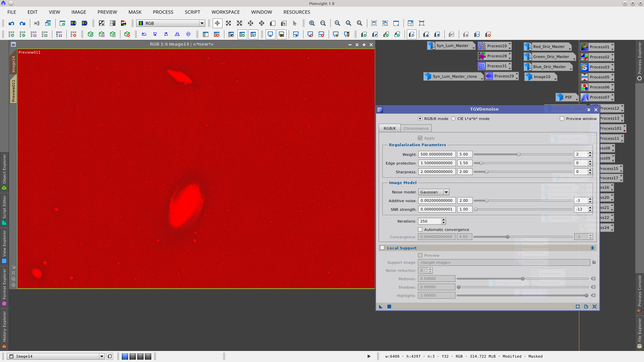
Task: Open the Syn_Lum_Master image icon
Action: [x=451, y=46]
